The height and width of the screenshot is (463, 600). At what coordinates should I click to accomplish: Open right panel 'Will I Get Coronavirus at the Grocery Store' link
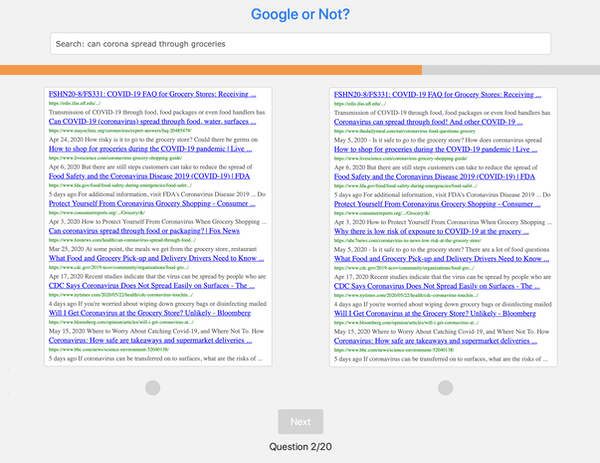pos(435,313)
